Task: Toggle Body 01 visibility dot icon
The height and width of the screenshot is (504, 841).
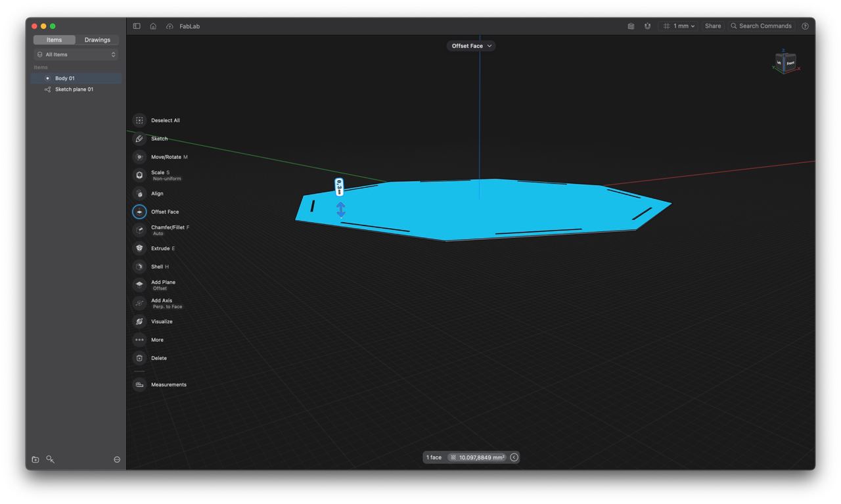Action: click(x=47, y=78)
